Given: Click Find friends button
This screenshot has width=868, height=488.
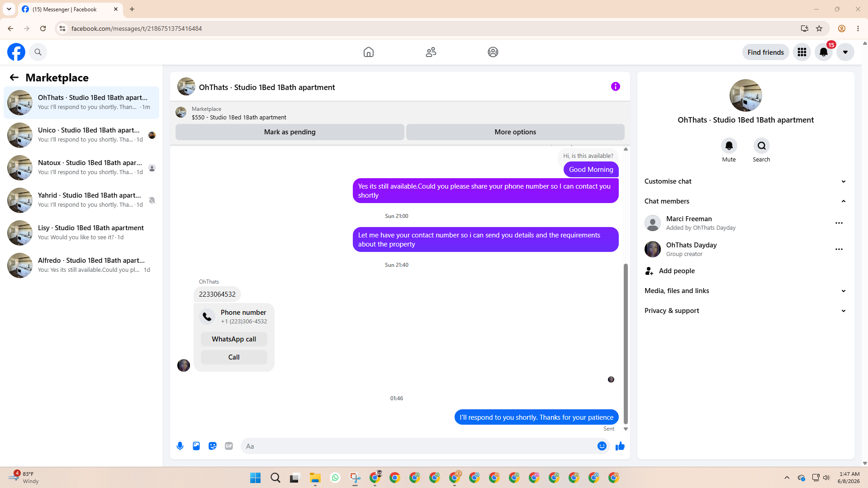Looking at the screenshot, I should pos(766,52).
